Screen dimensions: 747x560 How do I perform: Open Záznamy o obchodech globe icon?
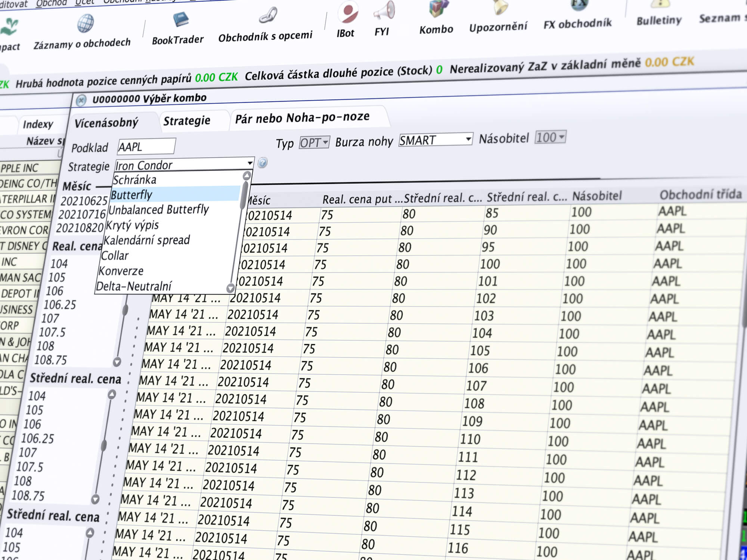tap(86, 24)
